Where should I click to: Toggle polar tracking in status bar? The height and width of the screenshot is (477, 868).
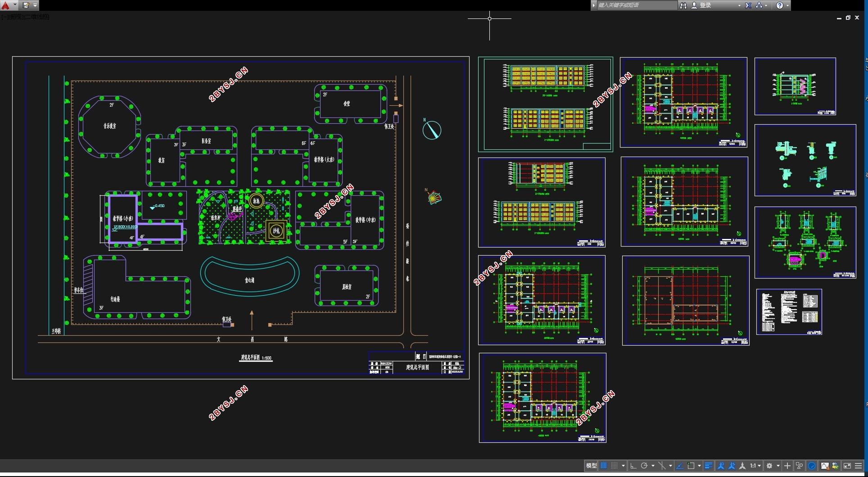pos(644,466)
